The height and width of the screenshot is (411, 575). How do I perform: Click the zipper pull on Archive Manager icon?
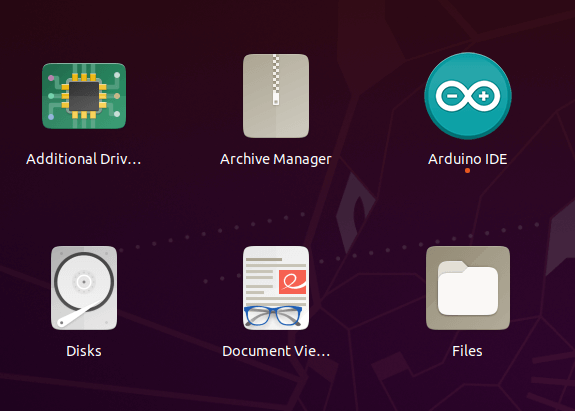[x=276, y=98]
